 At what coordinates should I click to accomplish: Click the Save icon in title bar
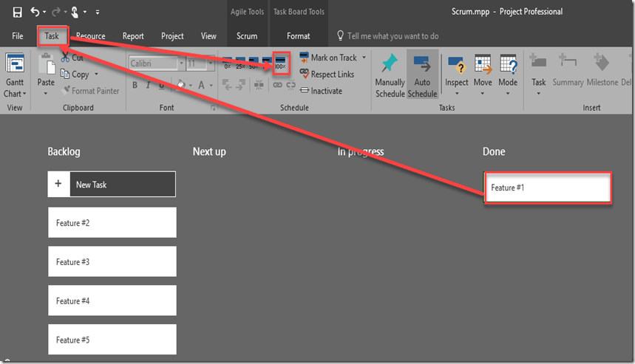15,12
